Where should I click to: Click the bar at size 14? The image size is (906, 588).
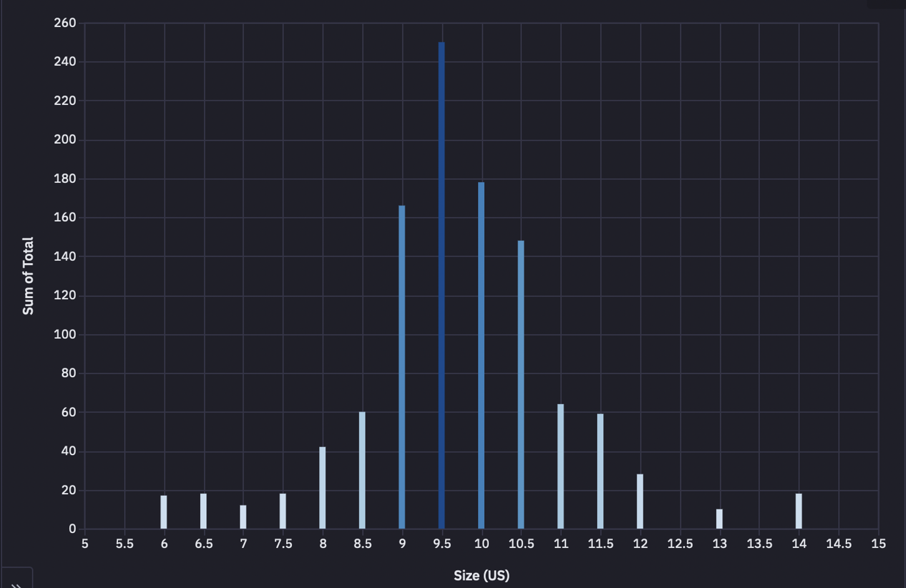pyautogui.click(x=799, y=511)
